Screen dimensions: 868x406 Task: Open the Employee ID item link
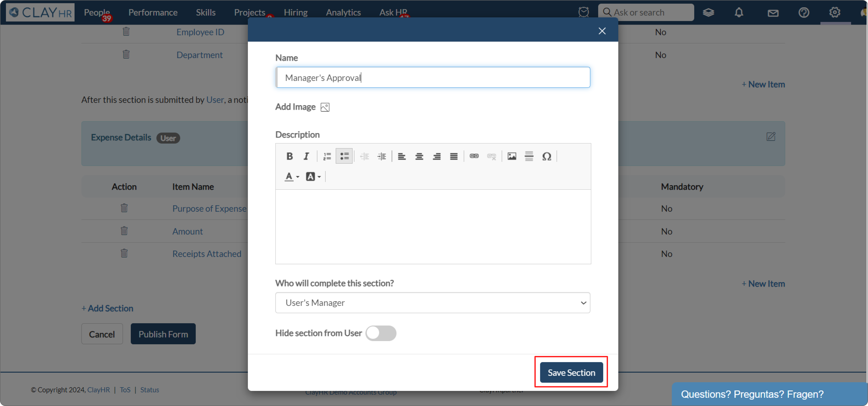[200, 32]
